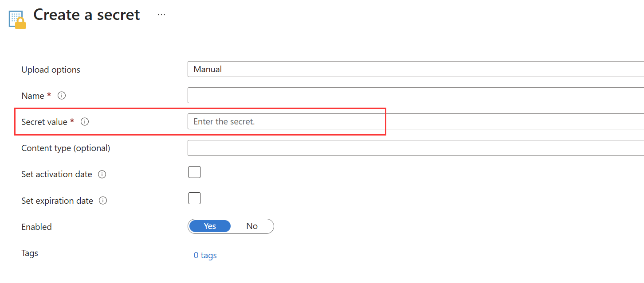Focus the Name text field

click(x=416, y=95)
